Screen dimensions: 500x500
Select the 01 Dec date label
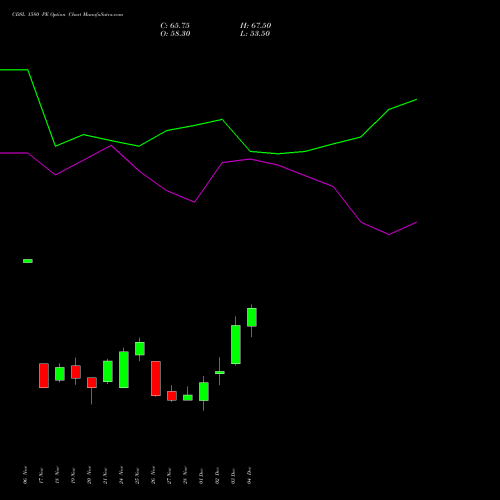coord(201,475)
